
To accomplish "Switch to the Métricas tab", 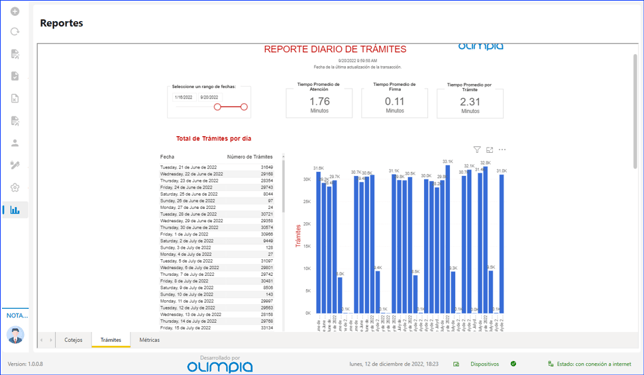I will click(x=149, y=340).
